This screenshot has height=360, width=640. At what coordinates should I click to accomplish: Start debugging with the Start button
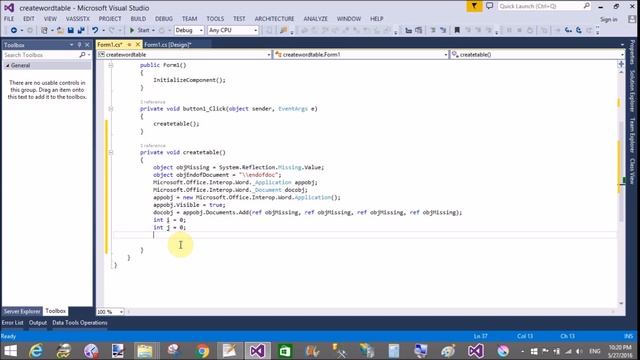[140, 30]
